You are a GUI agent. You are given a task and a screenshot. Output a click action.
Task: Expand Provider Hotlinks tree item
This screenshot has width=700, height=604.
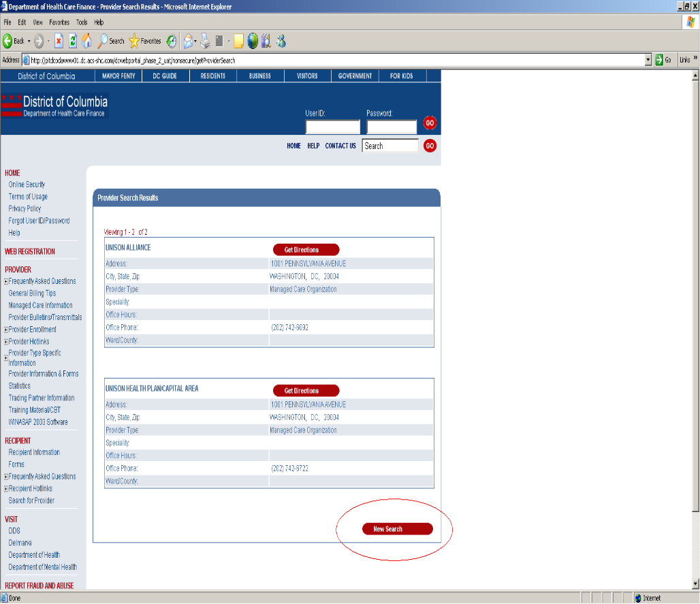point(6,342)
